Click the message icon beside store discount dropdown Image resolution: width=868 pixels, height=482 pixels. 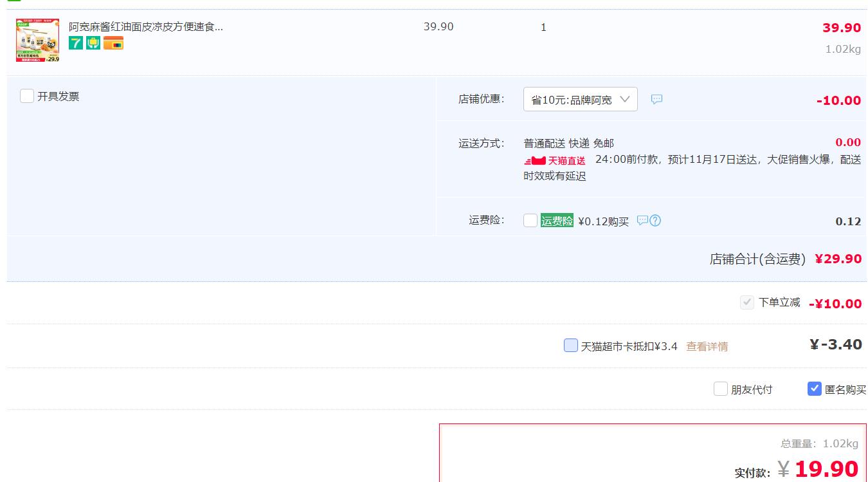(656, 100)
